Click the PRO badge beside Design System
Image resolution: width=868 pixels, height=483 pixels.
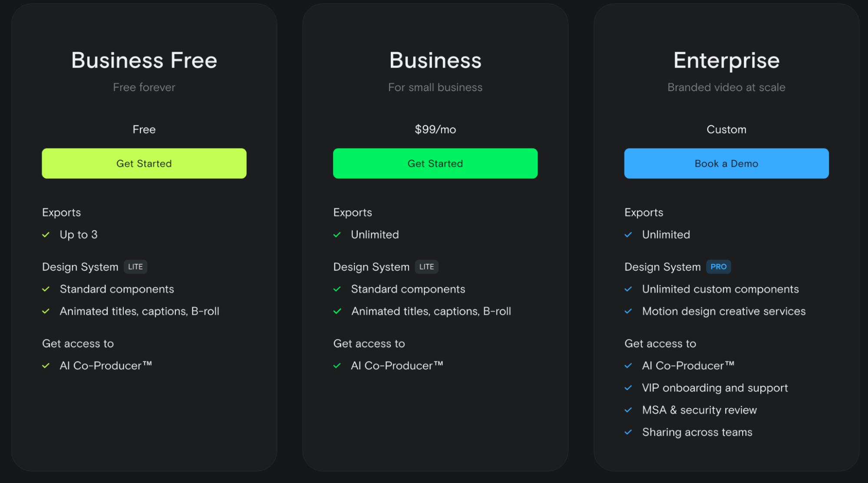click(x=718, y=267)
